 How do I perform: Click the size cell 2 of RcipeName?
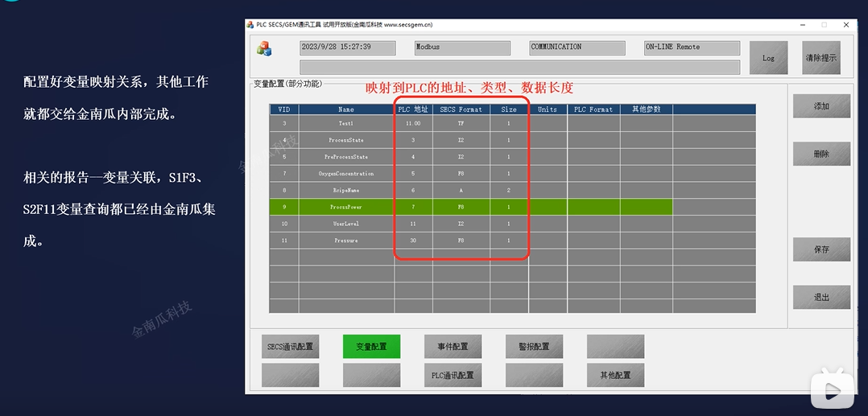coord(509,190)
